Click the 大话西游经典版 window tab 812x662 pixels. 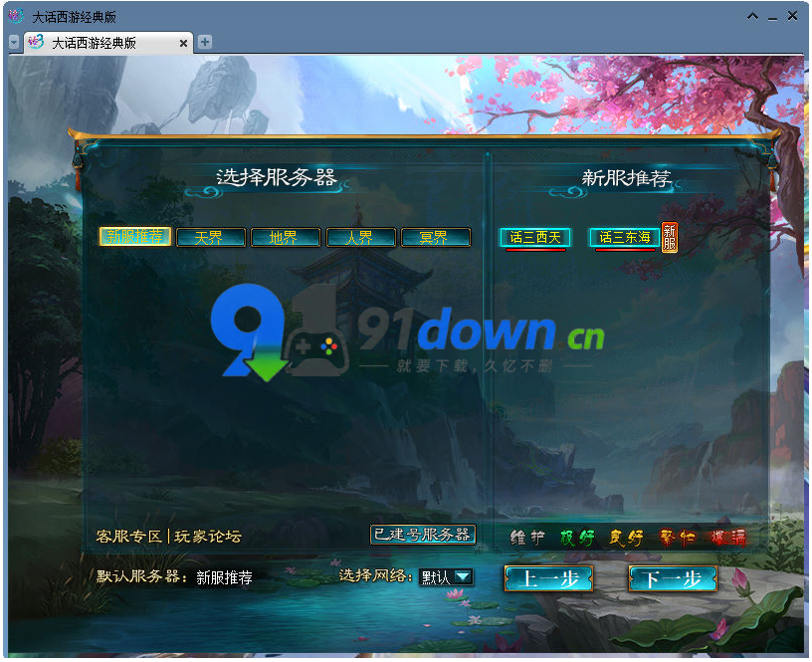(x=107, y=43)
